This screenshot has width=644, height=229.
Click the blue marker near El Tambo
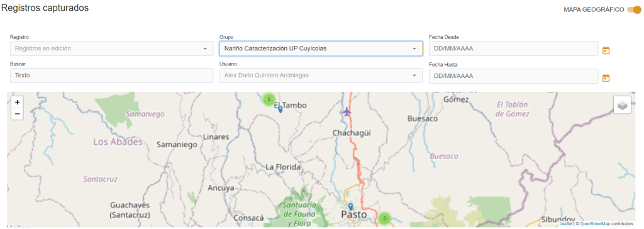(x=280, y=109)
